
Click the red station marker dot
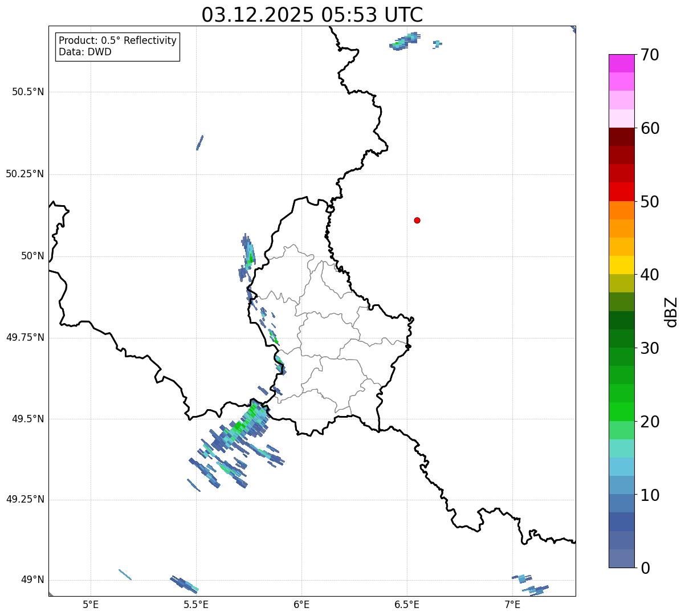pos(417,221)
